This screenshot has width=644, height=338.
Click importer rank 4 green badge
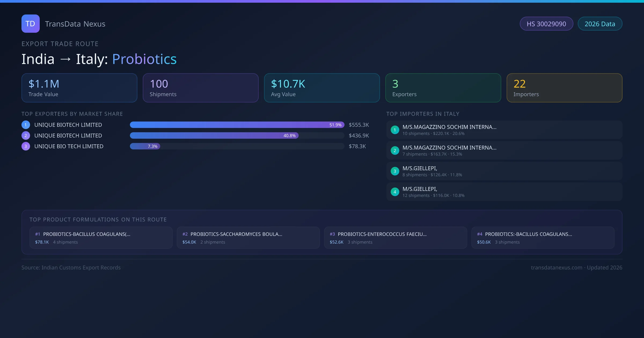[395, 192]
